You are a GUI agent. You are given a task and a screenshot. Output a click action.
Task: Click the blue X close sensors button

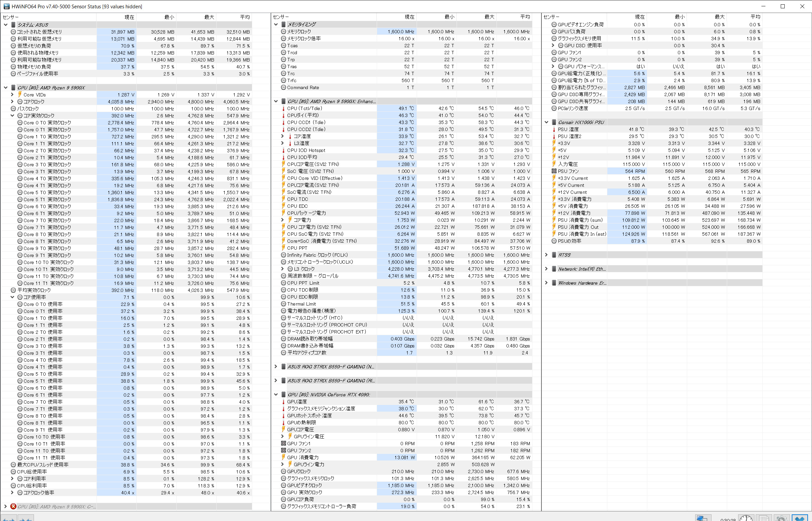tap(799, 518)
